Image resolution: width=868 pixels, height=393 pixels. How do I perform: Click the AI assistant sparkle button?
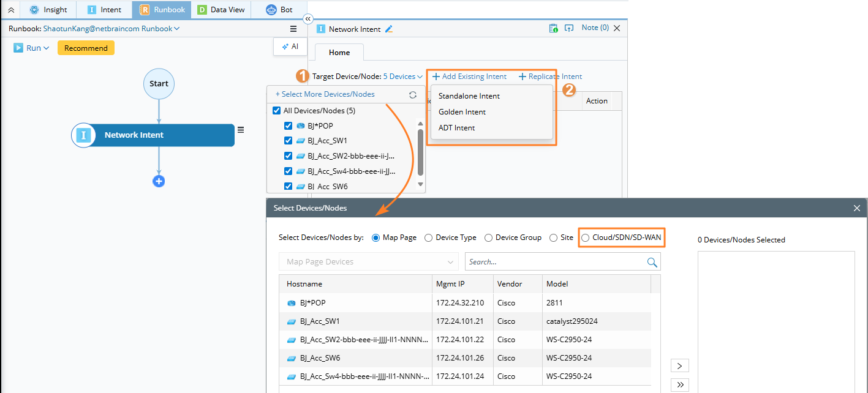tap(290, 47)
